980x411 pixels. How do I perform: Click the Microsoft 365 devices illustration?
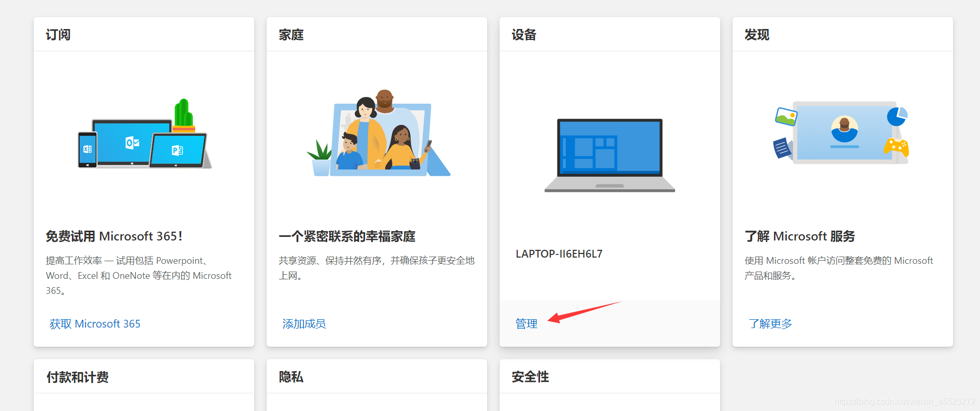click(145, 134)
